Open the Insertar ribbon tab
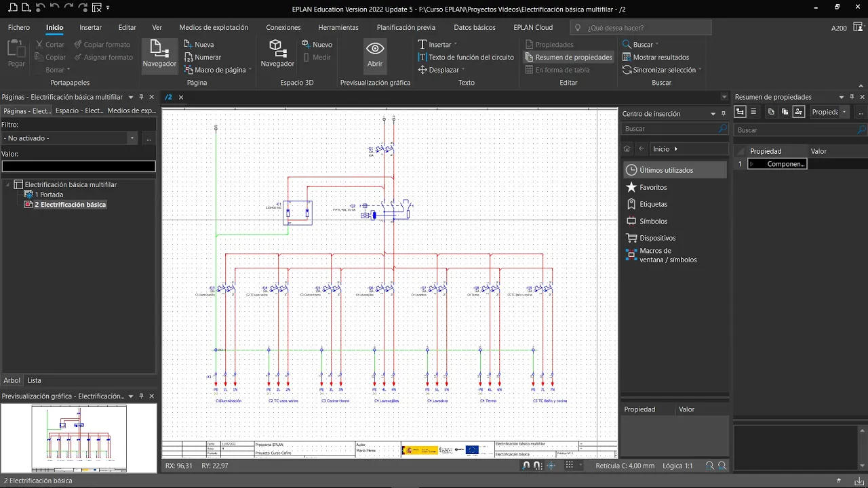 [x=90, y=28]
